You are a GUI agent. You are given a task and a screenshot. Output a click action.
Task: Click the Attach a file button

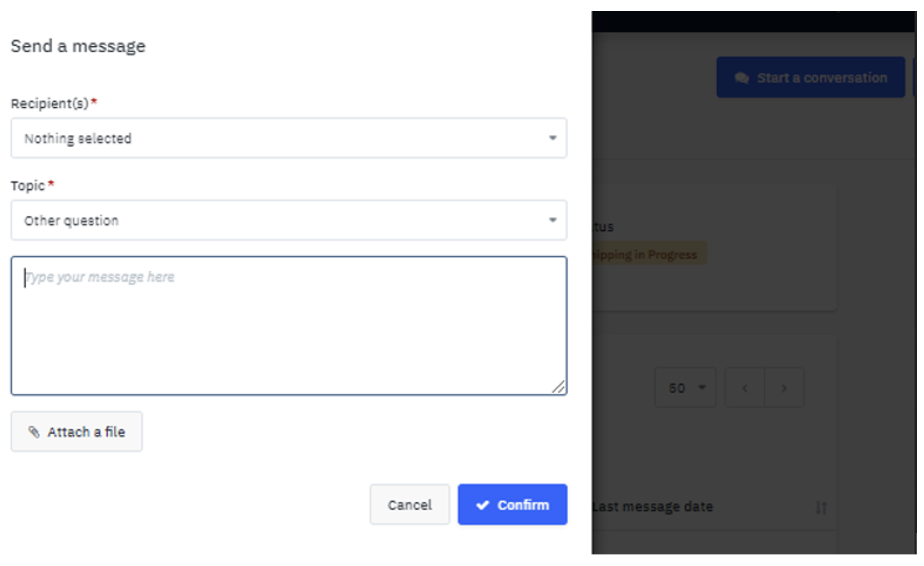click(x=77, y=431)
